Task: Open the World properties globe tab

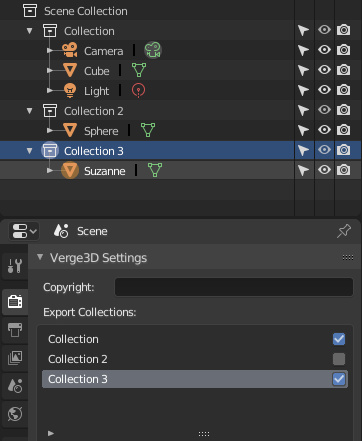Action: pos(15,414)
